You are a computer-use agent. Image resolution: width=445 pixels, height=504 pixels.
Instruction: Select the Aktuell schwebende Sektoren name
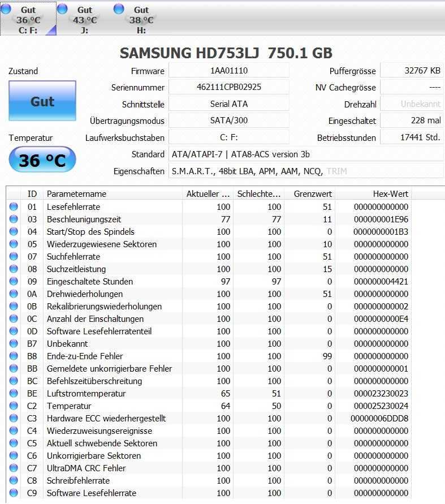102,443
